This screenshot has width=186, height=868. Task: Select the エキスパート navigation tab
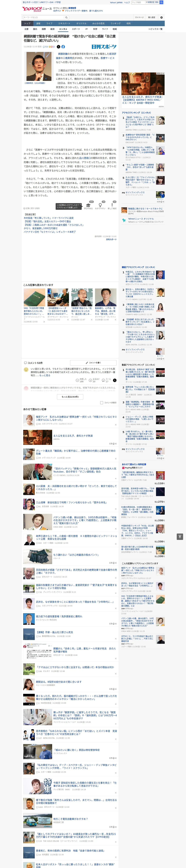64,24
